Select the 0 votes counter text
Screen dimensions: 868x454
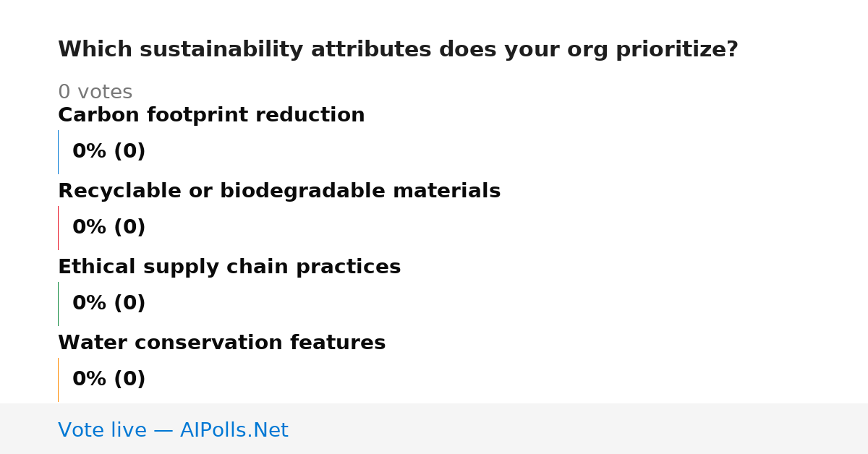tap(95, 93)
